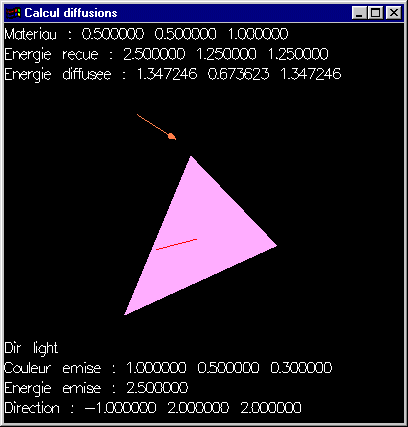Click the red normal line on the triangle
Viewport: 408px width, 427px height.
(x=176, y=244)
